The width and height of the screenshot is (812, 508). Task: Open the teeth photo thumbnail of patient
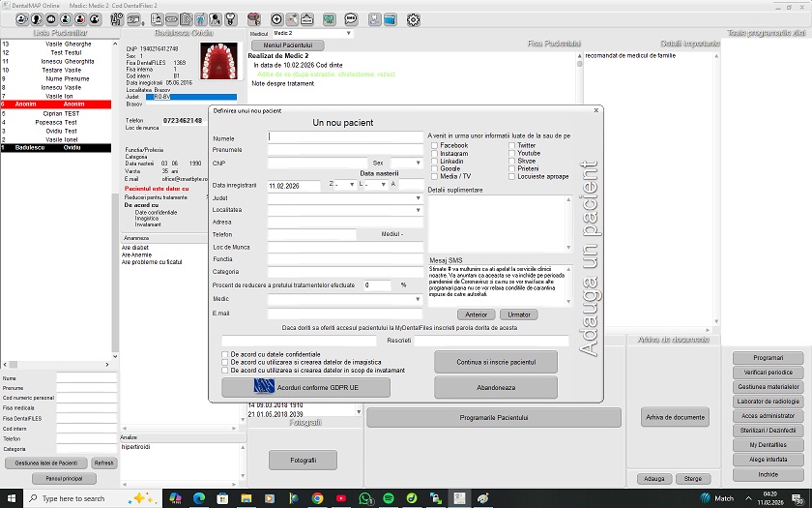pyautogui.click(x=217, y=61)
